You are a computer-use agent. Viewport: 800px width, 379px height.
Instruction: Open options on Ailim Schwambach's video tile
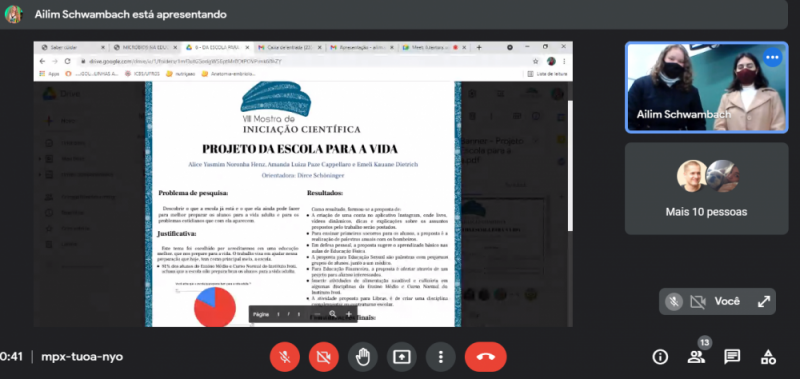pyautogui.click(x=772, y=57)
